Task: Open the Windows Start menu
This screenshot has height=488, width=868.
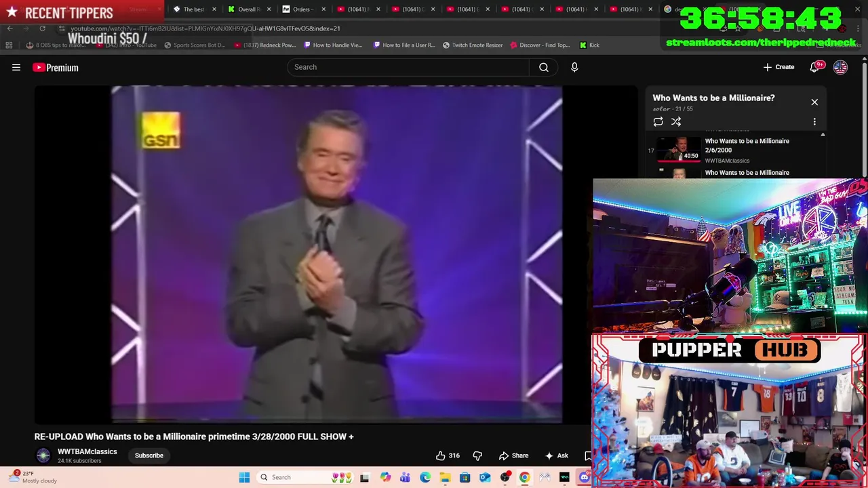Action: pos(244,477)
